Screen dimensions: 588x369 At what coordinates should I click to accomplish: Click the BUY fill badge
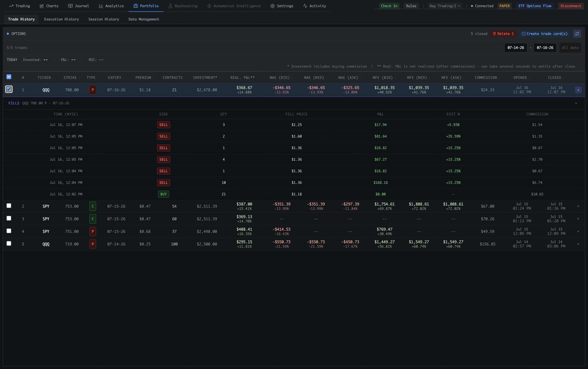tap(163, 194)
